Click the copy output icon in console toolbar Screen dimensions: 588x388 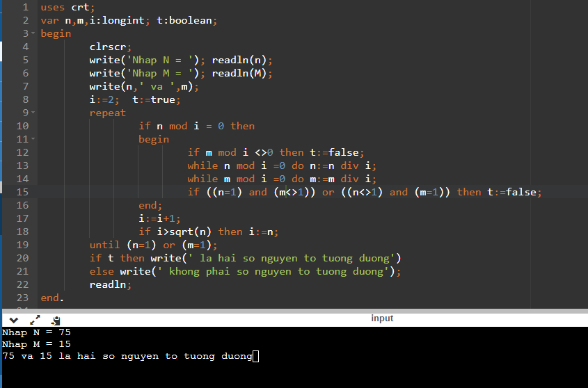(56, 320)
